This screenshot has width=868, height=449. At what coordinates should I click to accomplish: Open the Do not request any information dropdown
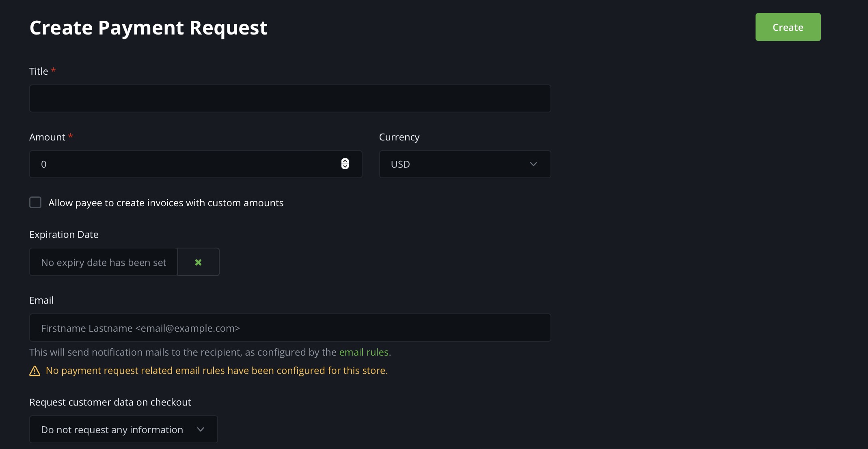pos(123,429)
